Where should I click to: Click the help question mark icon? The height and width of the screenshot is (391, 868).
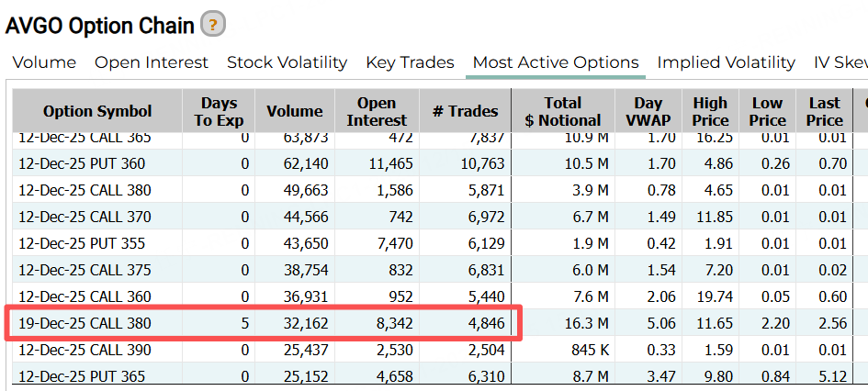point(213,25)
